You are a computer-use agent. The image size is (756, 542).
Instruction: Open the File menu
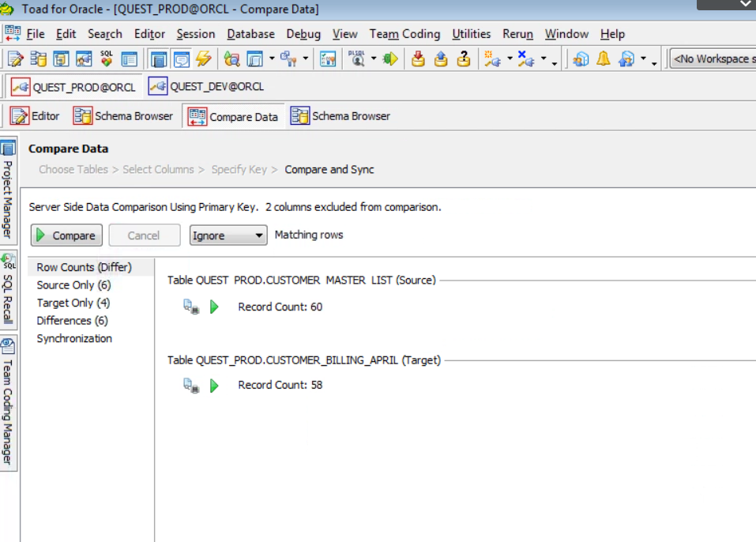pos(36,34)
